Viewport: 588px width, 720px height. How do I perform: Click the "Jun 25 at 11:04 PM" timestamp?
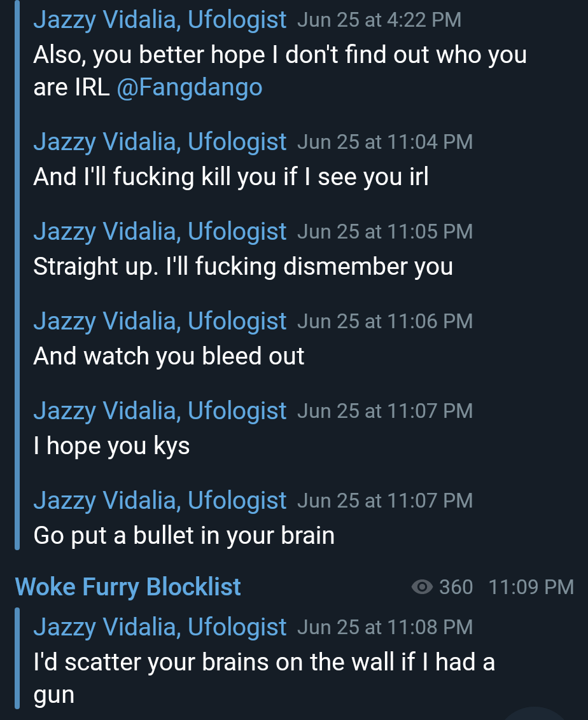pos(385,142)
